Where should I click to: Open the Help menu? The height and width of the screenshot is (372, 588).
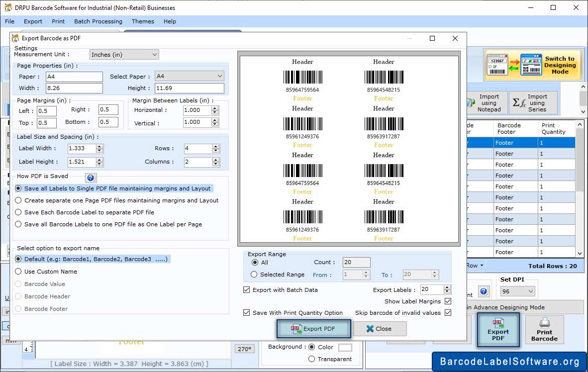pyautogui.click(x=170, y=21)
